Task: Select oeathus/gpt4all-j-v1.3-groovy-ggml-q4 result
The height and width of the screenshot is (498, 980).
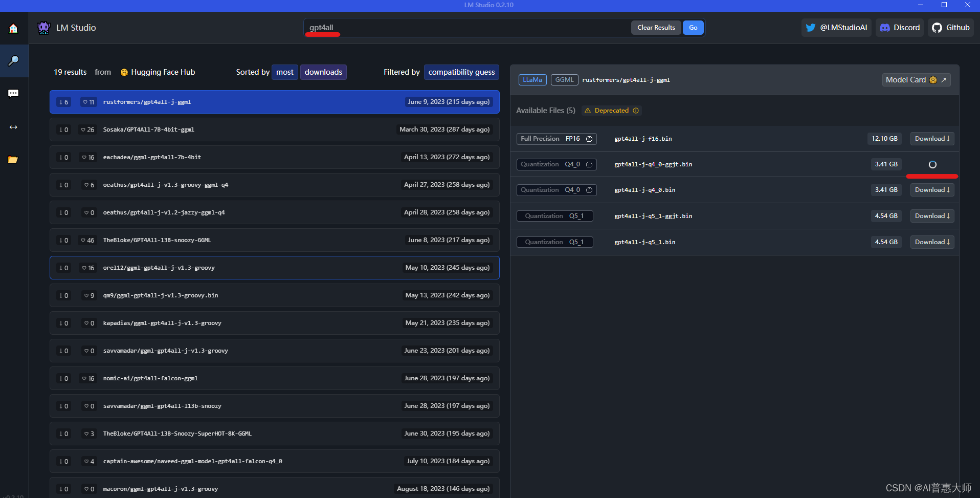Action: click(275, 185)
